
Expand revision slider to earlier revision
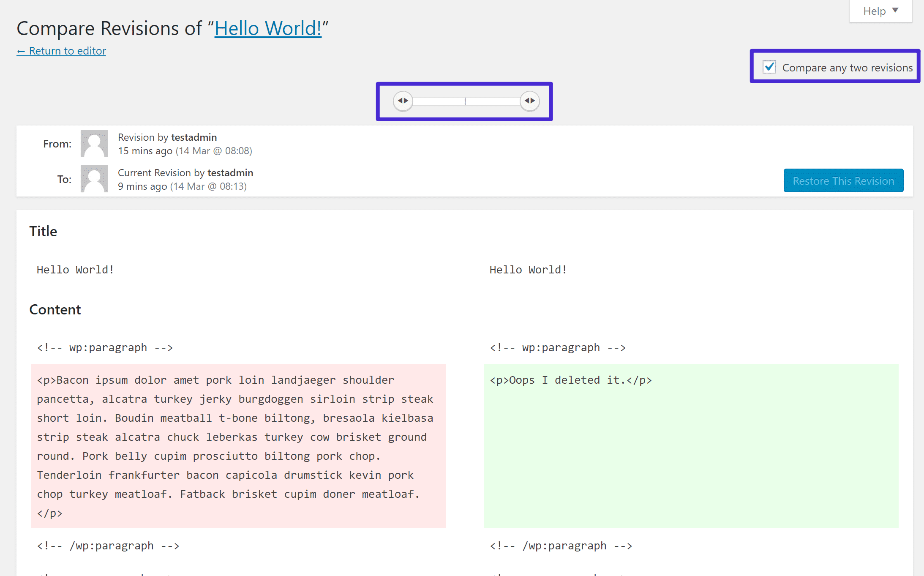pos(403,100)
